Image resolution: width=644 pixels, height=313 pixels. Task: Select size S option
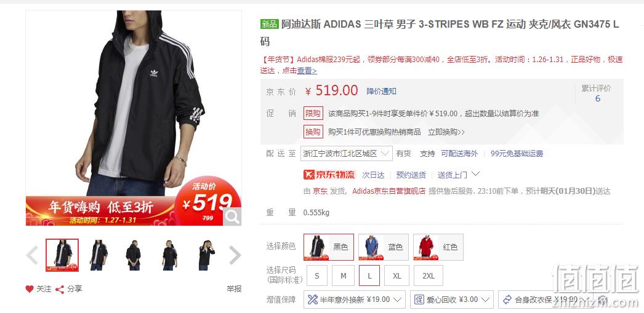point(317,275)
